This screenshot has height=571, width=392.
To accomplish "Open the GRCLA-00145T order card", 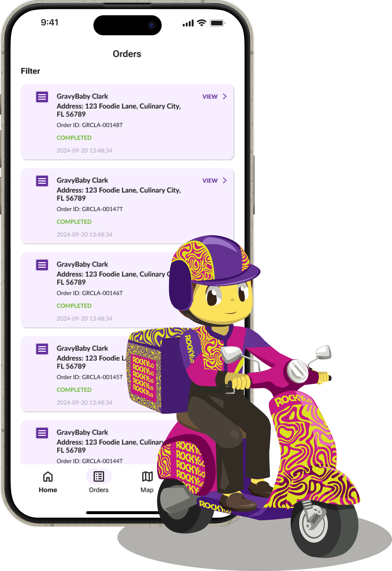I will pyautogui.click(x=74, y=374).
